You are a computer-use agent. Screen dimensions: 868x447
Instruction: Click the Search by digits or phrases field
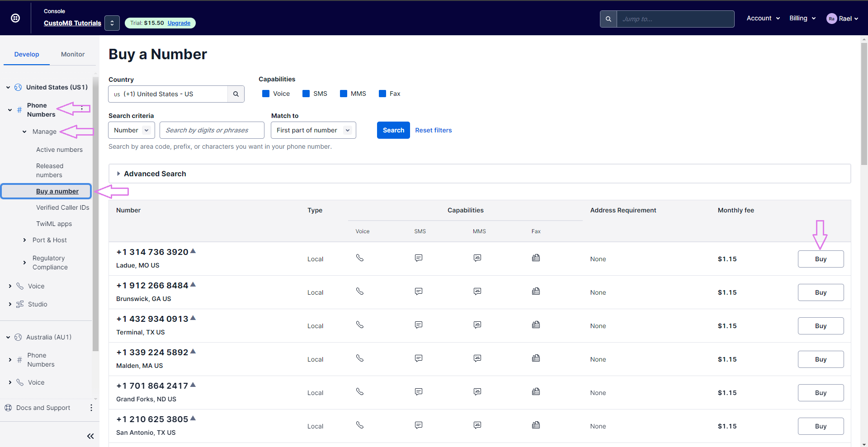point(212,130)
